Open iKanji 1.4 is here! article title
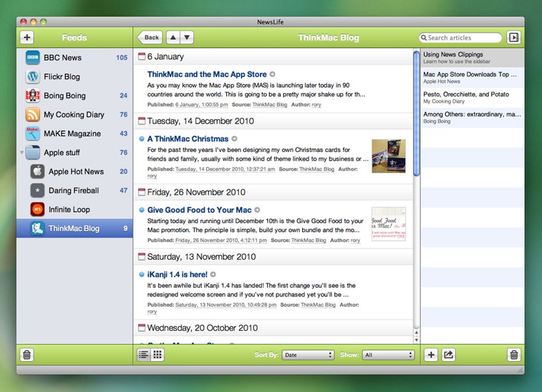The image size is (542, 392). click(x=177, y=275)
